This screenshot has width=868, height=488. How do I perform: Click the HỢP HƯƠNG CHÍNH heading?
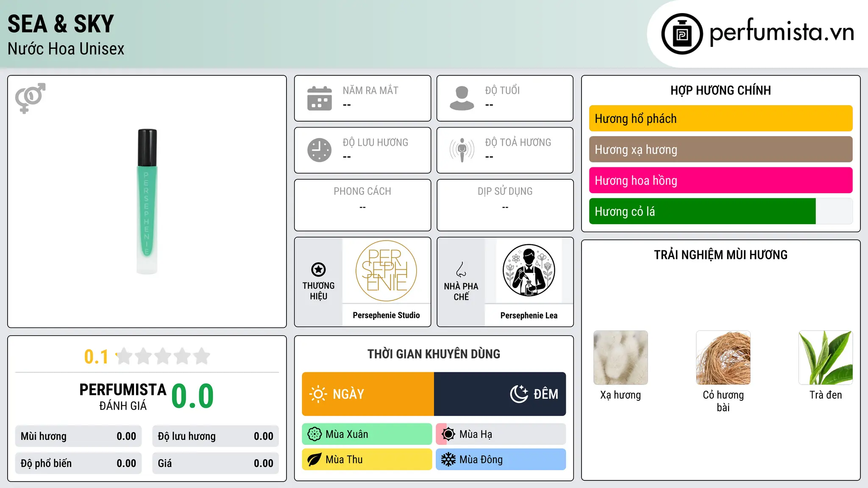coord(721,91)
